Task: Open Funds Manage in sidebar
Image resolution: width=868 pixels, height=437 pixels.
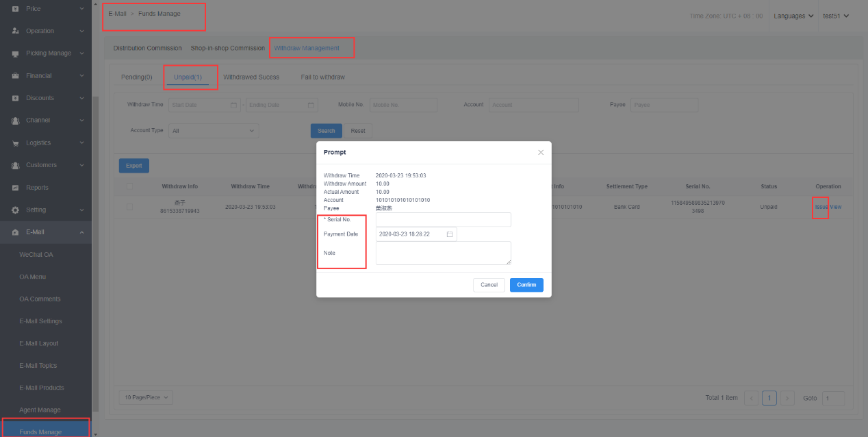Action: (40, 432)
